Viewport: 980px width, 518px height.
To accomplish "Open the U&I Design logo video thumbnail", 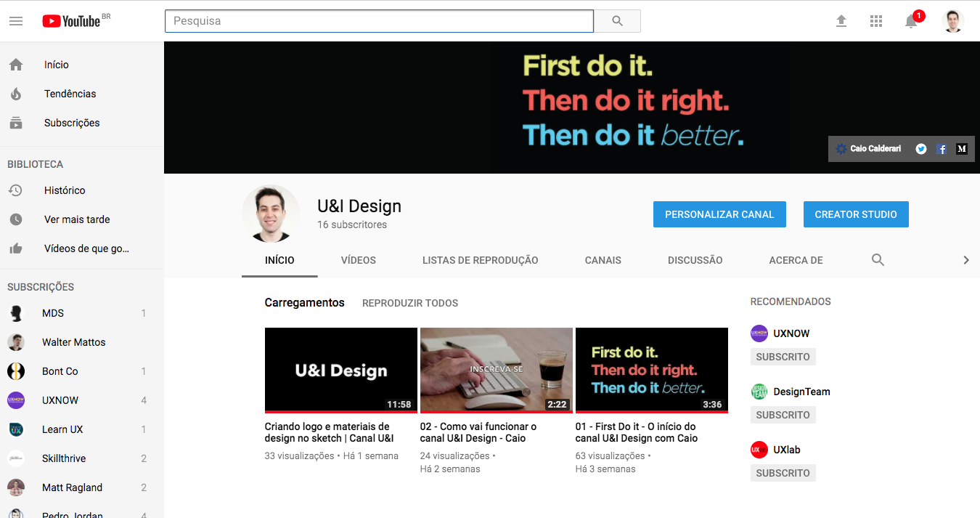I will (x=341, y=371).
